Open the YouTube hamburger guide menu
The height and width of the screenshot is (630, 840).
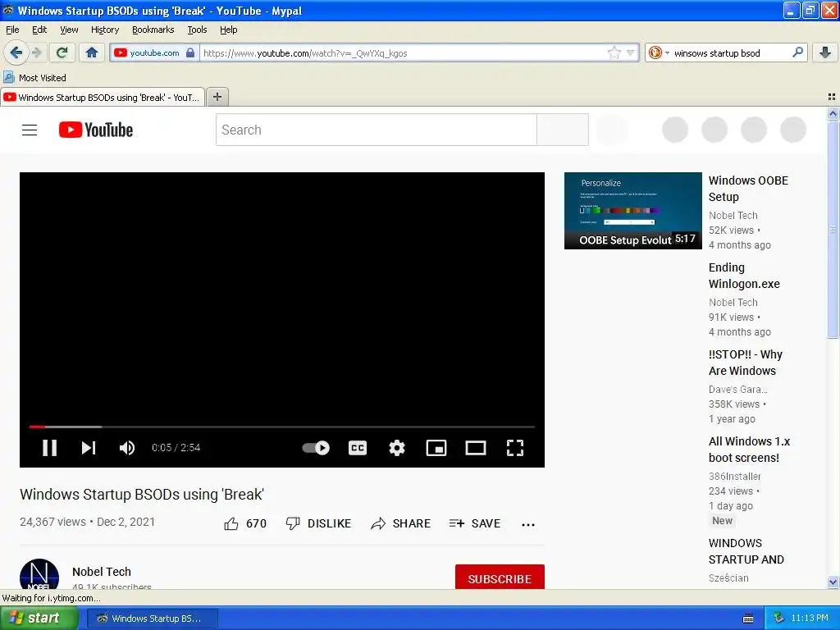pyautogui.click(x=30, y=130)
